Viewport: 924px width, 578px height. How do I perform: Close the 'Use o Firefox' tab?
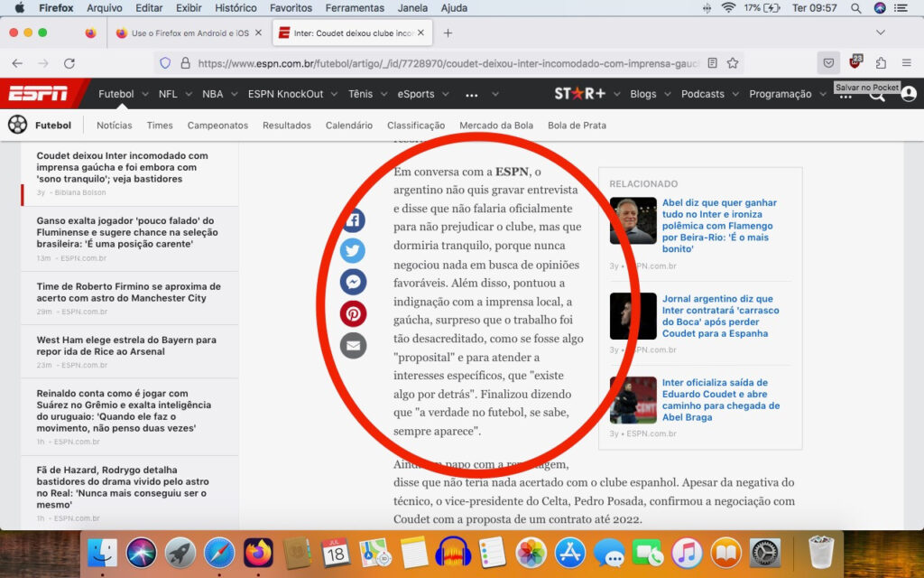point(258,33)
